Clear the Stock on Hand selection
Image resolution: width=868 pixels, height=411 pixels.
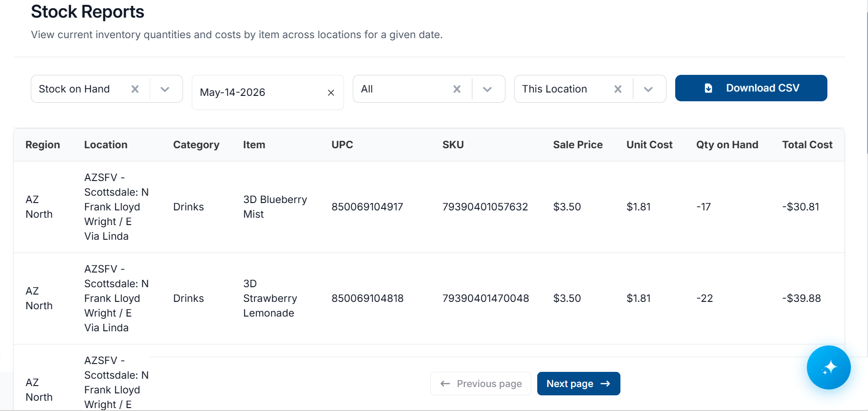click(x=135, y=89)
